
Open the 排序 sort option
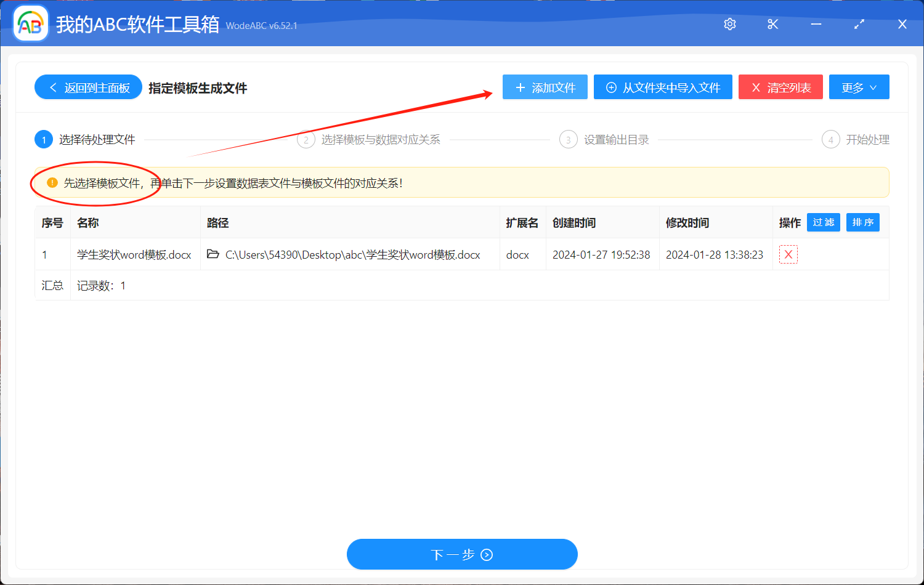(862, 222)
